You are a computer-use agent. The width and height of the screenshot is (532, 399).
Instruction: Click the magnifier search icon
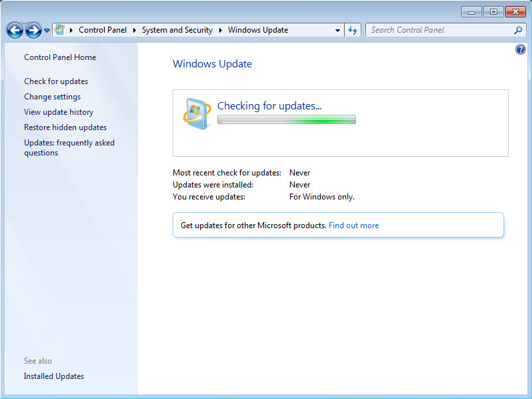(518, 30)
